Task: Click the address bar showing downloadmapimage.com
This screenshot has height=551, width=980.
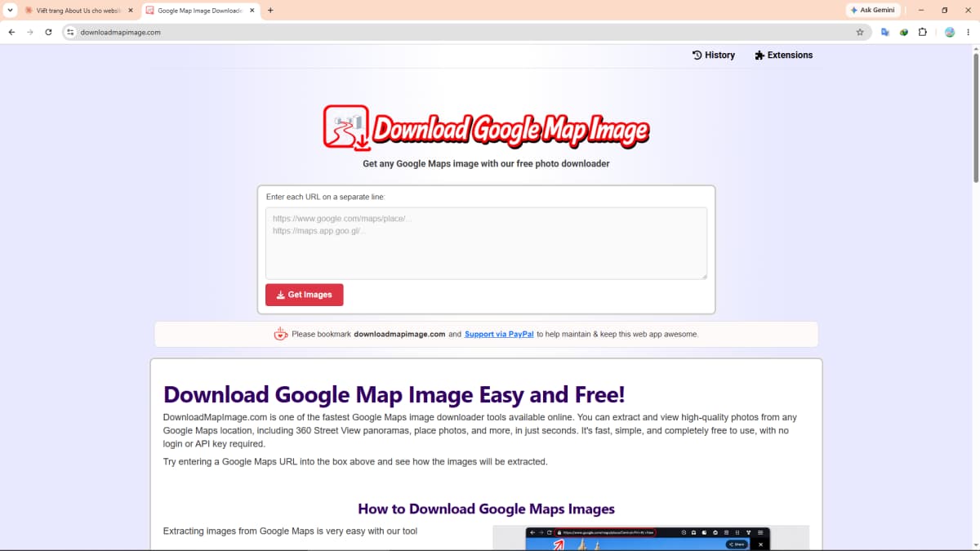Action: [x=465, y=32]
